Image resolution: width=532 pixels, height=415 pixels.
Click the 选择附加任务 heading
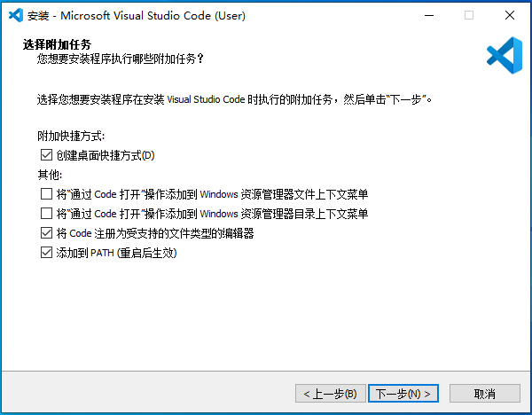click(57, 44)
